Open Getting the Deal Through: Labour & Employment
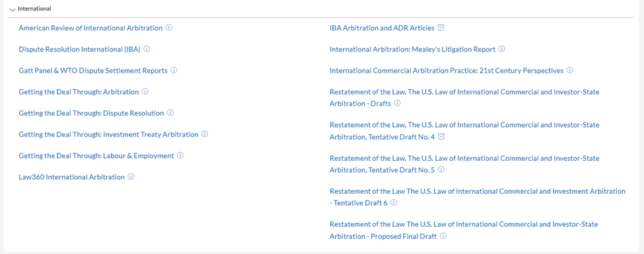 pos(96,155)
